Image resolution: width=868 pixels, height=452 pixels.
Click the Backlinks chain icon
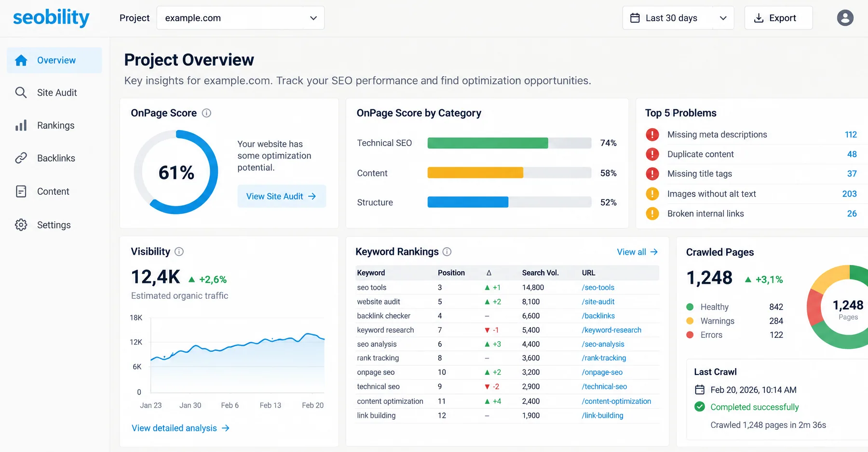click(21, 158)
